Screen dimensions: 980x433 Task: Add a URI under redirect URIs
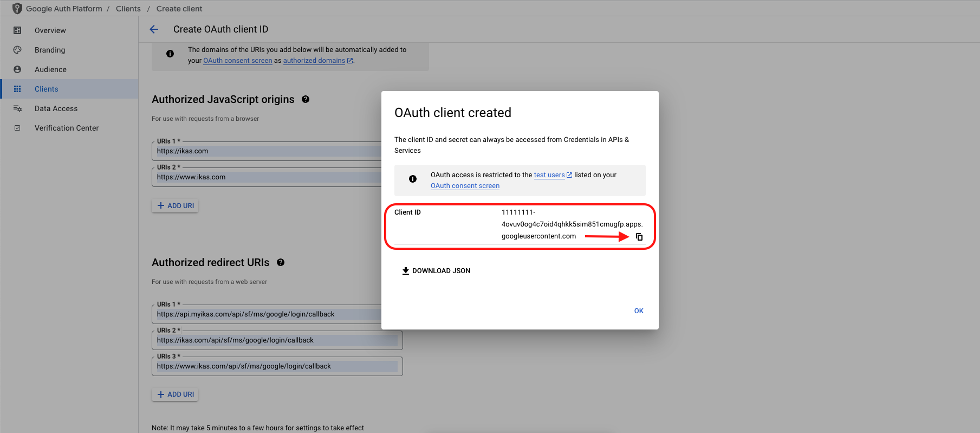pyautogui.click(x=175, y=395)
